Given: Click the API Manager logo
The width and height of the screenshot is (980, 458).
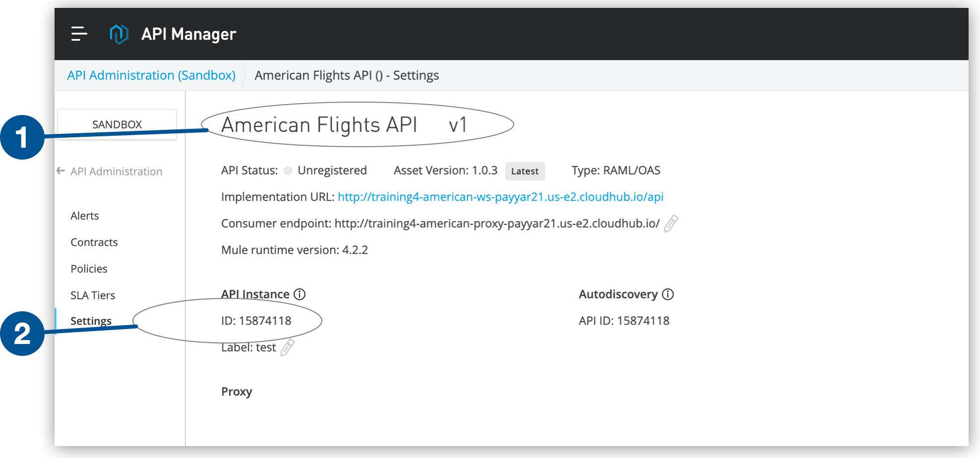Looking at the screenshot, I should [x=119, y=34].
